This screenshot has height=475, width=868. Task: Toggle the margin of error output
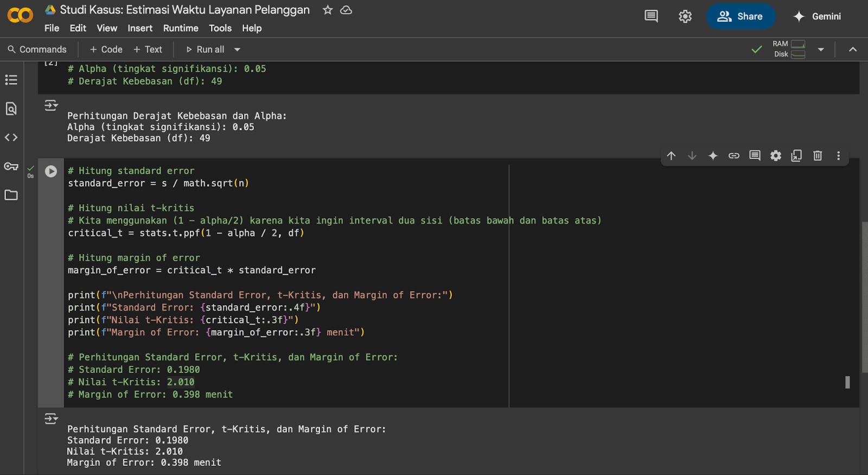pos(51,419)
